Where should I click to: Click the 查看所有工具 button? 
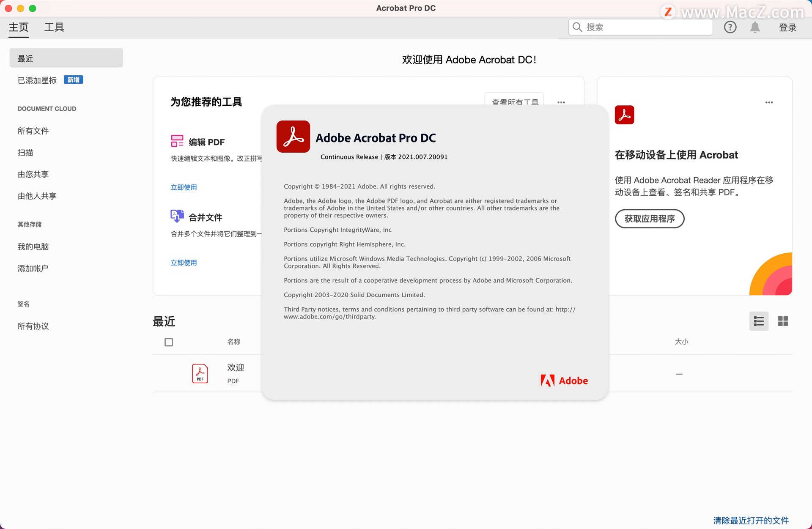click(x=514, y=102)
